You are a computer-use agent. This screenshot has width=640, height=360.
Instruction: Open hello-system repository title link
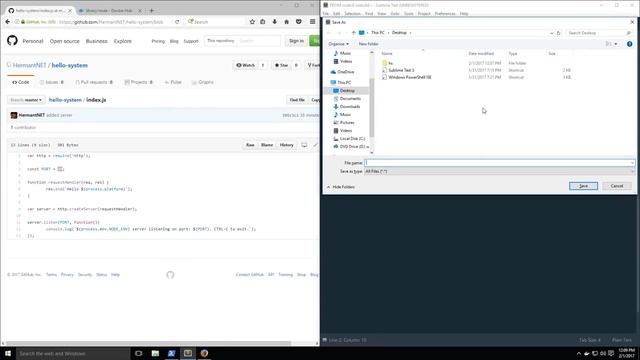69,65
